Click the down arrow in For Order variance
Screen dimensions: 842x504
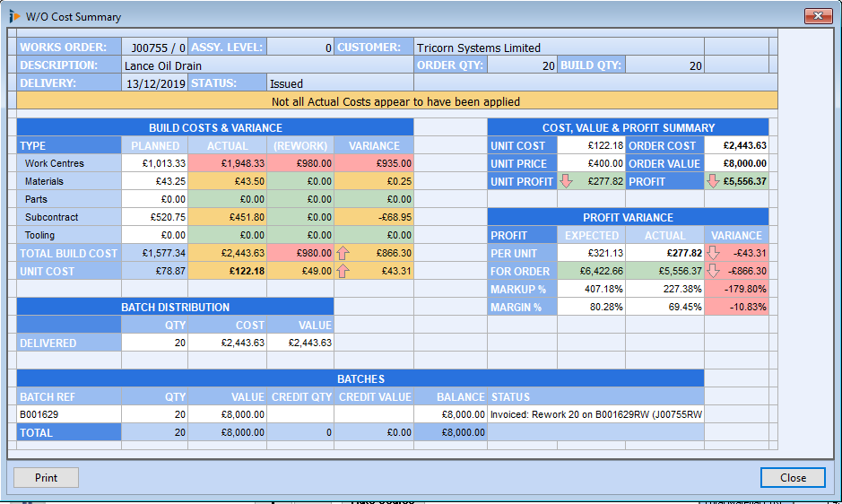pyautogui.click(x=713, y=272)
